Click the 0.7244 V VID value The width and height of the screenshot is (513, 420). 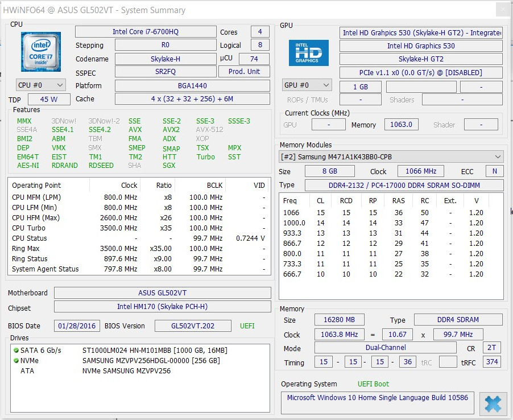(250, 238)
